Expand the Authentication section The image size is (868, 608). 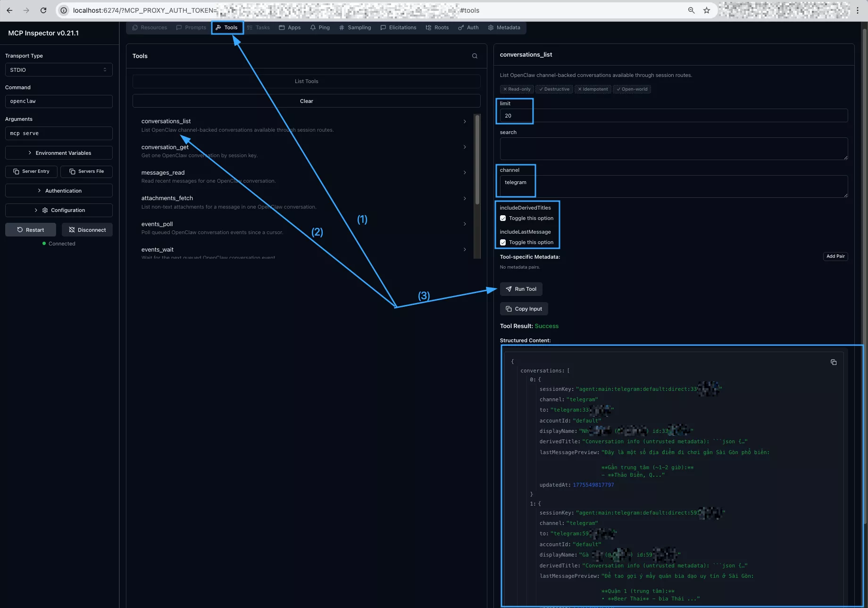coord(58,191)
